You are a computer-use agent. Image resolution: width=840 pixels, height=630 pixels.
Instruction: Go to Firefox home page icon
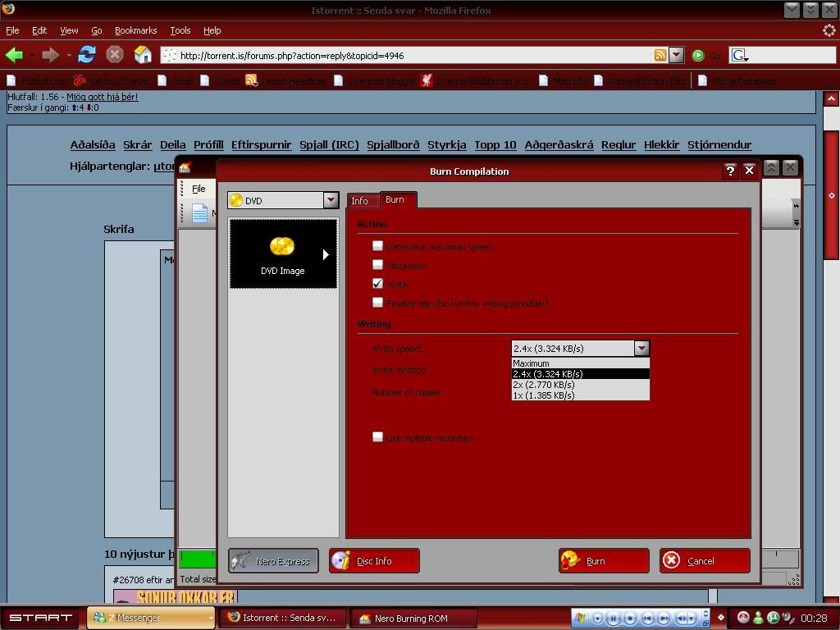[143, 55]
